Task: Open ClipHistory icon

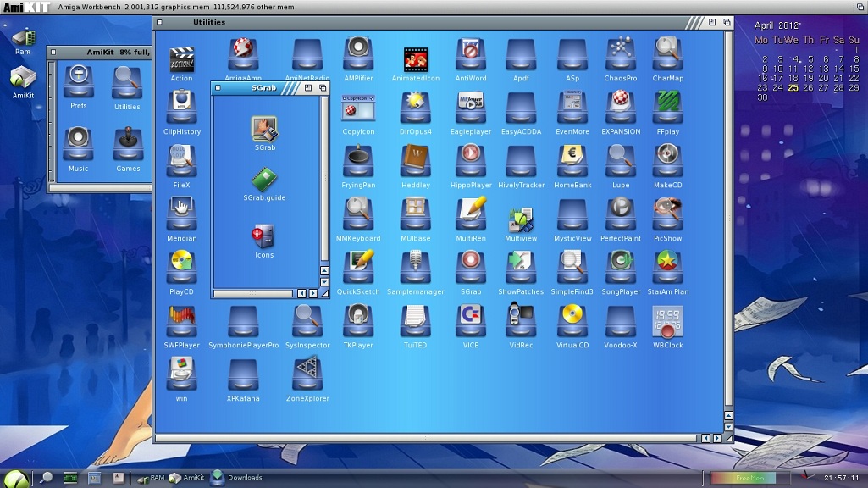Action: tap(181, 108)
